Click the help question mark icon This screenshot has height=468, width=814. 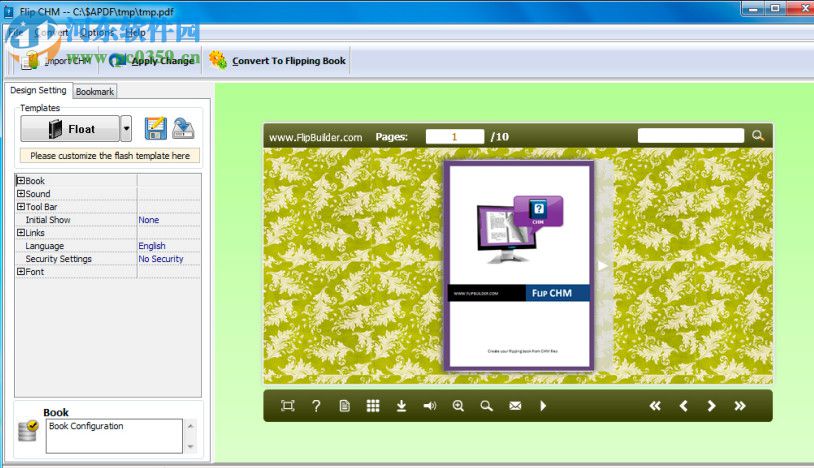[x=316, y=406]
